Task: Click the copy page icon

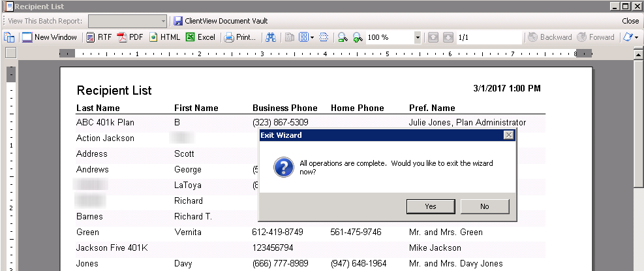Action: [290, 37]
